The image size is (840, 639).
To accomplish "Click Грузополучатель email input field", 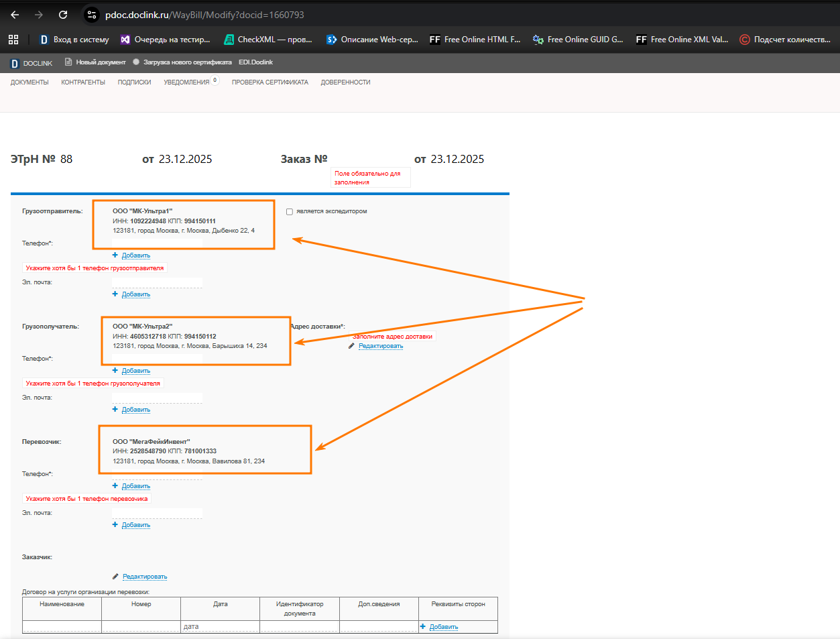I will tap(157, 398).
